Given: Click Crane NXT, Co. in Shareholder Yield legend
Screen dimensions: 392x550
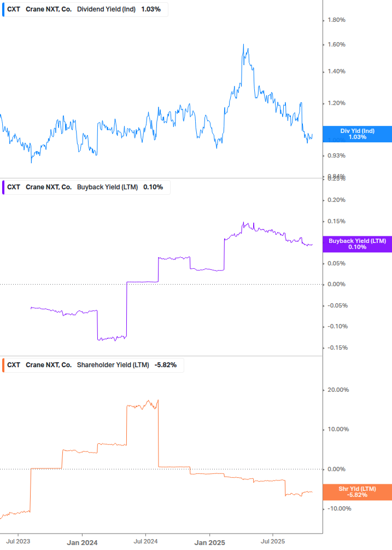Looking at the screenshot, I should (x=49, y=365).
